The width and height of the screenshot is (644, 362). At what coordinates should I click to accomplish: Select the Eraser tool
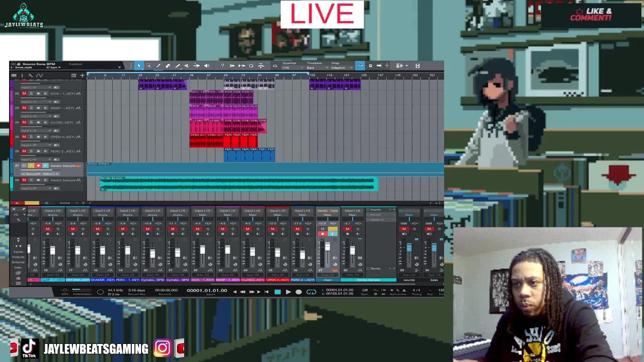pyautogui.click(x=168, y=66)
